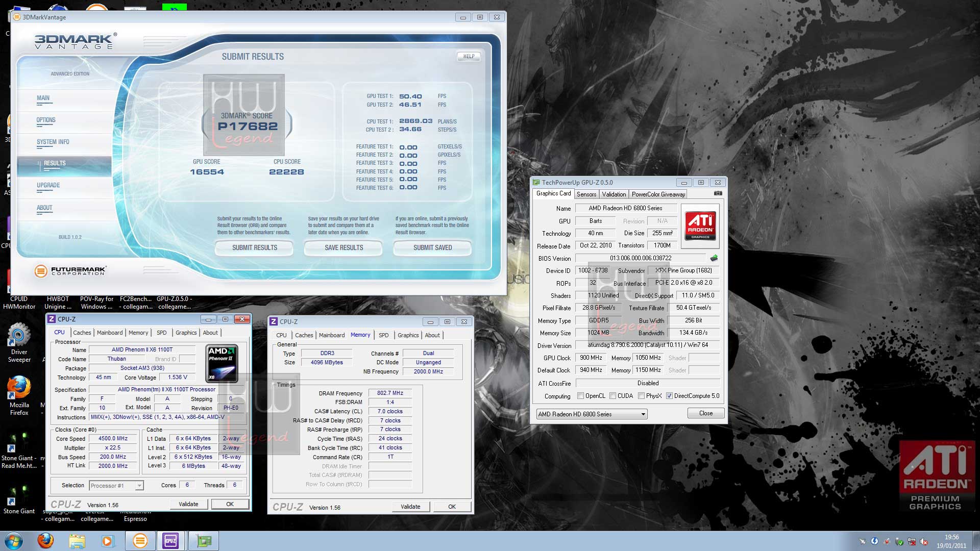Click the Bluetooth tray icon
Image resolution: width=980 pixels, height=551 pixels.
(874, 541)
